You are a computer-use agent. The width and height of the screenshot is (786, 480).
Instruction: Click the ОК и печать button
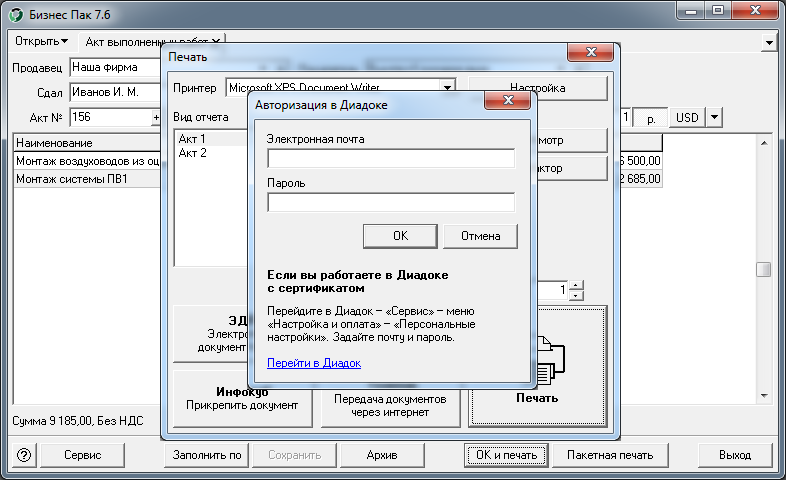click(x=506, y=455)
